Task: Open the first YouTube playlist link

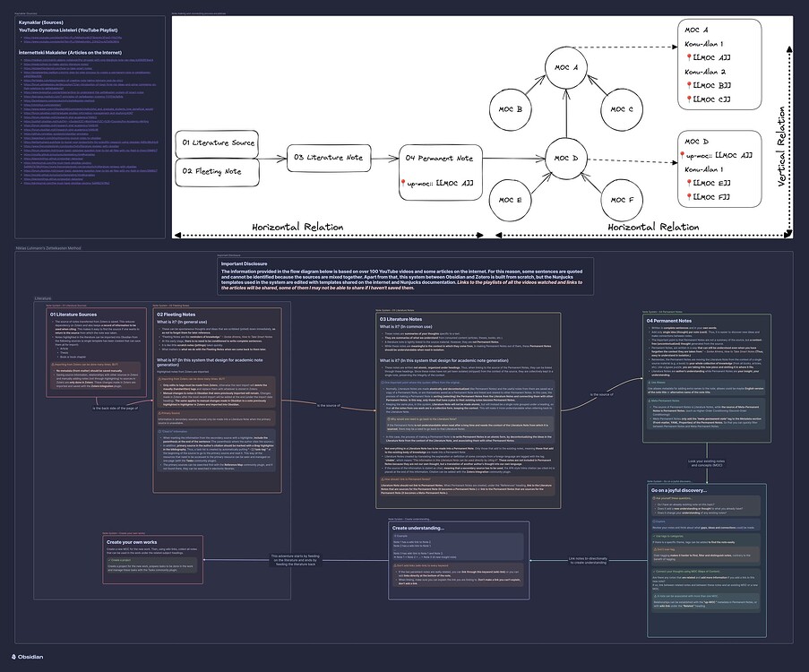Action: pos(72,38)
